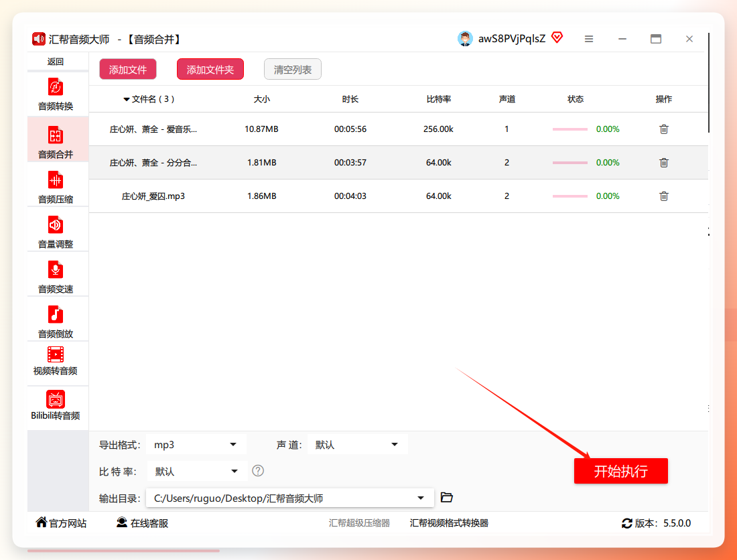Click the 返回 back tab

point(56,62)
